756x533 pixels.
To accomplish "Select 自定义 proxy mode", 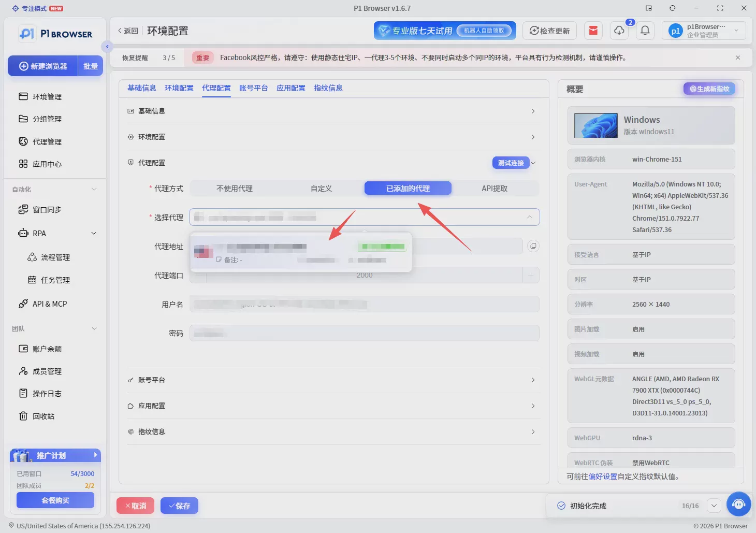I will [x=321, y=189].
